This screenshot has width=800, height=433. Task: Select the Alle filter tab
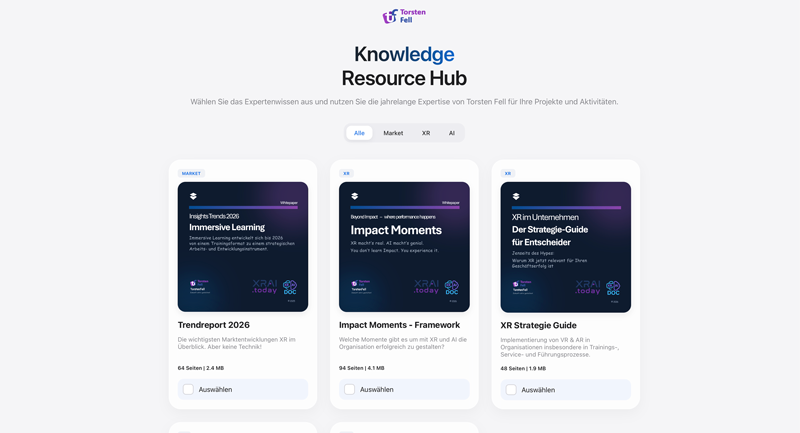[x=359, y=133]
